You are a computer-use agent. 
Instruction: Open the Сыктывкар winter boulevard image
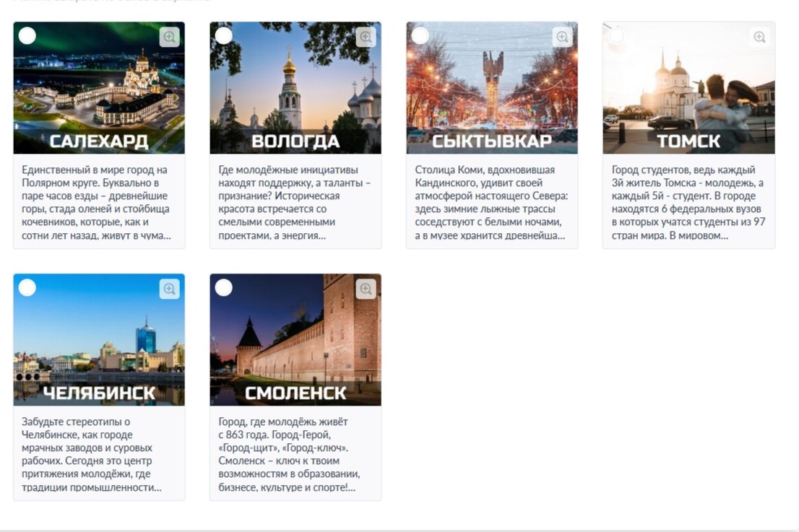(x=492, y=87)
